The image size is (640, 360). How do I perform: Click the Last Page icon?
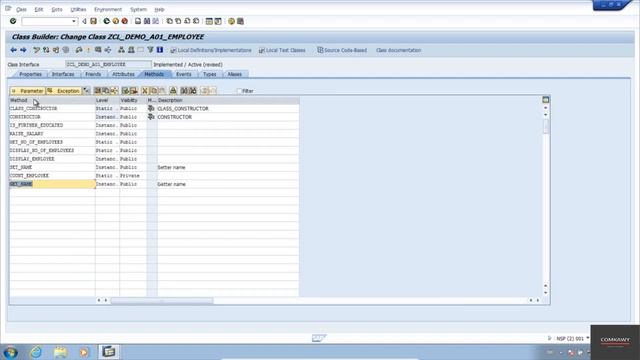[196, 21]
